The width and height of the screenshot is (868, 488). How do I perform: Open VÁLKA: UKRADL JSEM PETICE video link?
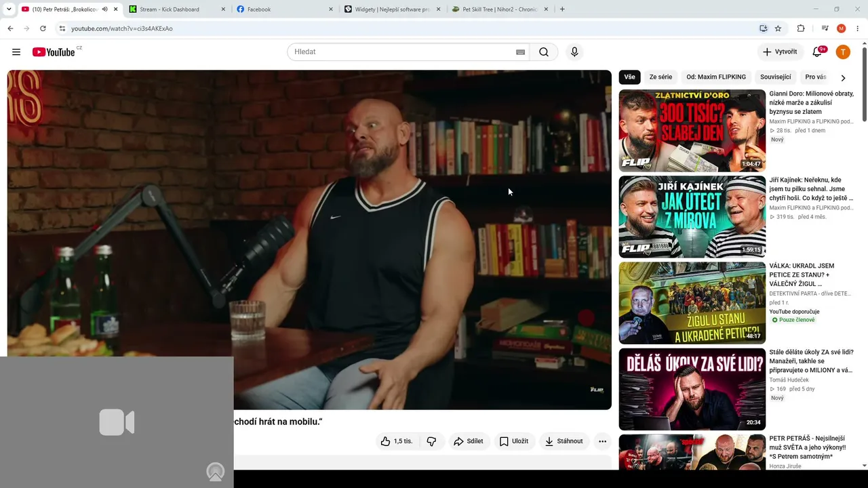coord(802,275)
